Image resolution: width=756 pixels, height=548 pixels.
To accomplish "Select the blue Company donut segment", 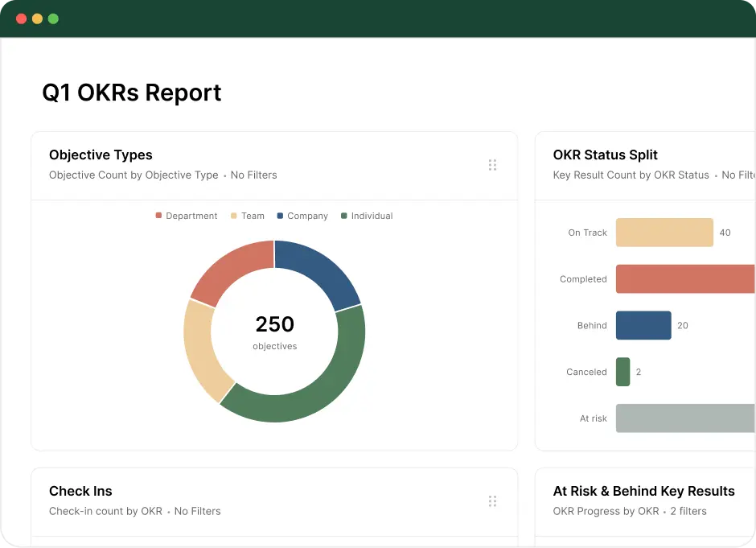I will 318,272.
